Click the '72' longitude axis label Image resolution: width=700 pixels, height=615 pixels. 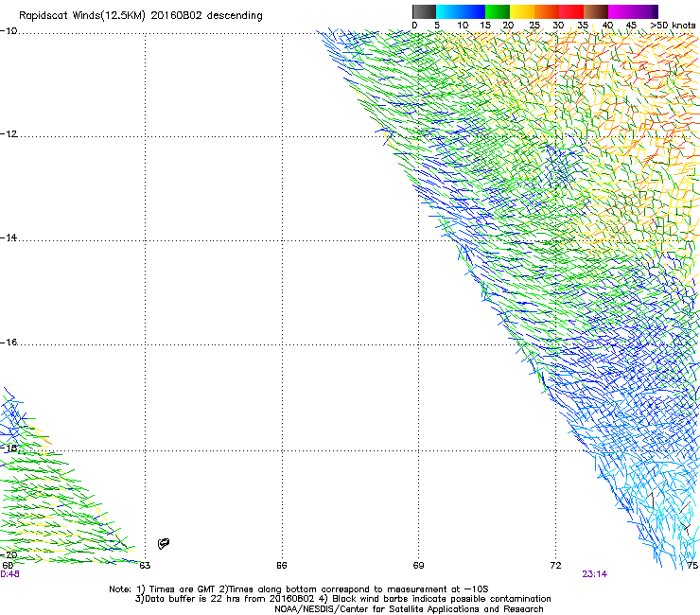pos(555,566)
